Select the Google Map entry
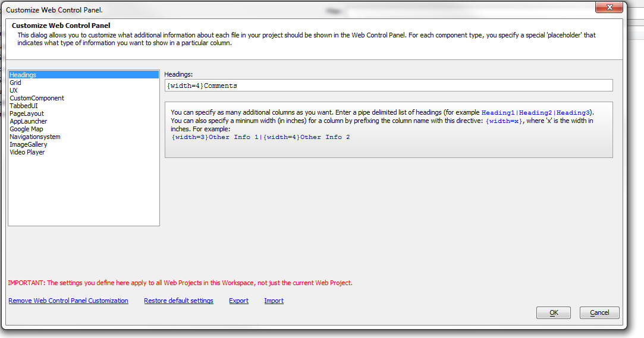Image resolution: width=644 pixels, height=338 pixels. tap(83, 129)
